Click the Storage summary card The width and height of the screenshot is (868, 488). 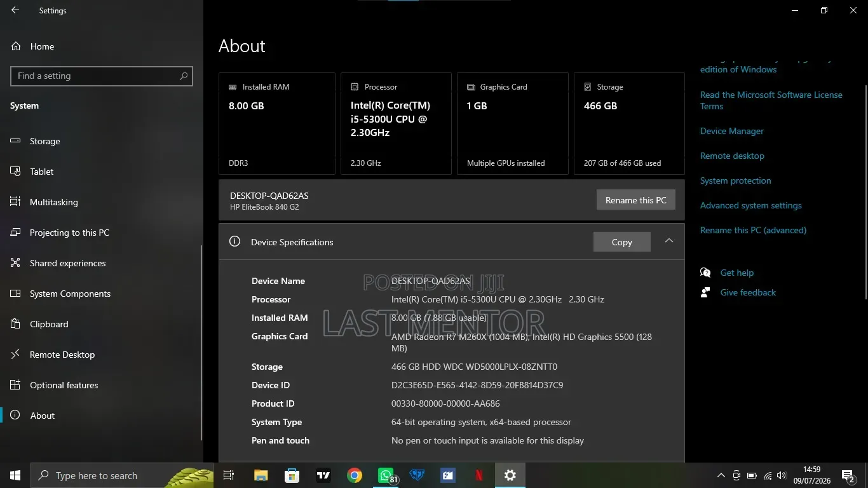tap(629, 123)
